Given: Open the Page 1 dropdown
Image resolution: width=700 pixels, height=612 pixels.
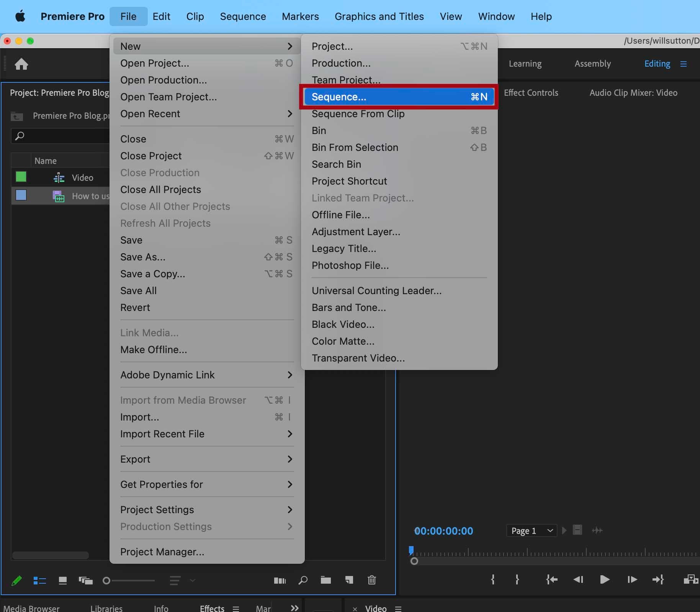Looking at the screenshot, I should point(532,531).
